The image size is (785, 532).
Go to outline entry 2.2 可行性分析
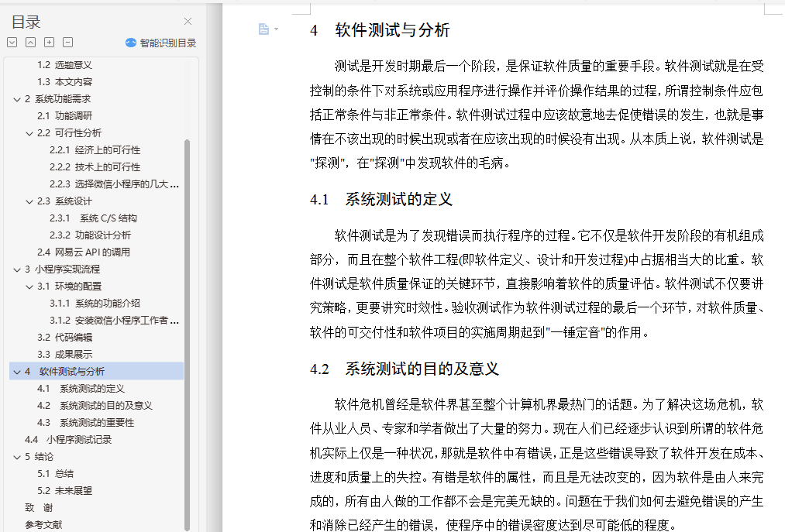point(69,133)
